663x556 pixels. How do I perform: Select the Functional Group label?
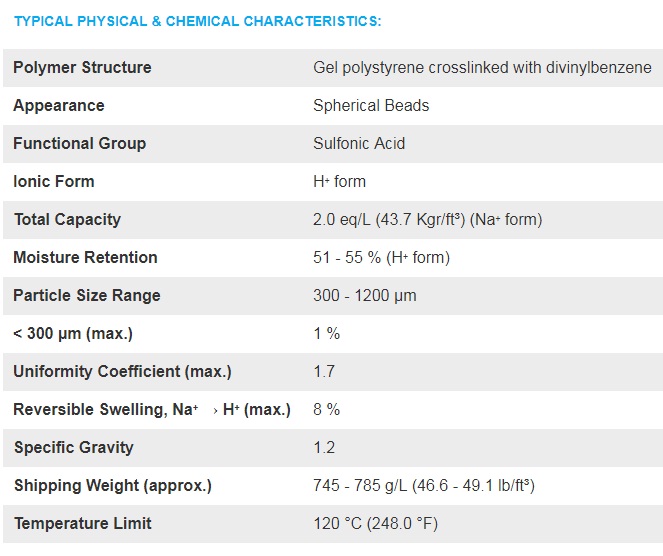point(79,144)
